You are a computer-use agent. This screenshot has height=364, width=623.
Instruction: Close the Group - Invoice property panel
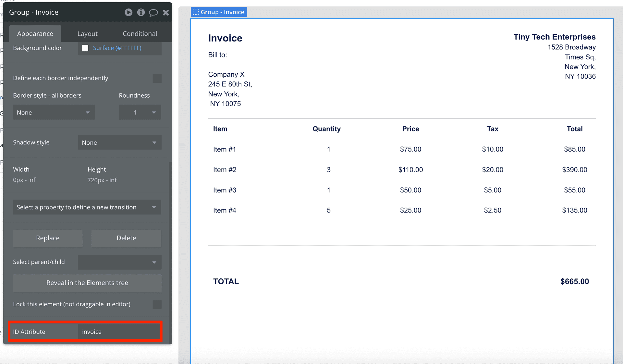166,12
